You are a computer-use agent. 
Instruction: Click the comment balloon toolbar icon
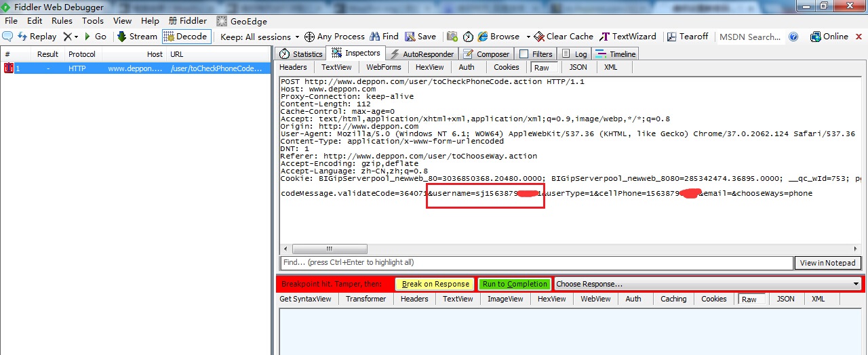(x=7, y=37)
